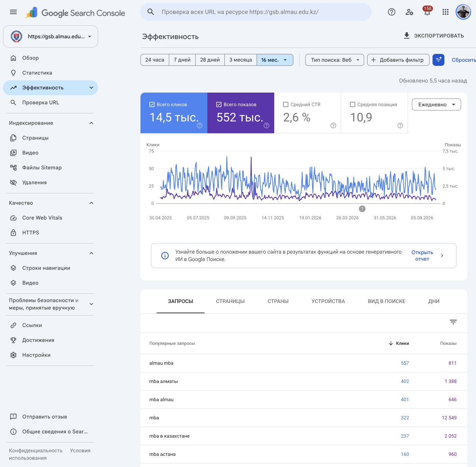476x467 pixels.
Task: Switch to the ВИД В ПОИСКЕ tab
Action: (386, 302)
